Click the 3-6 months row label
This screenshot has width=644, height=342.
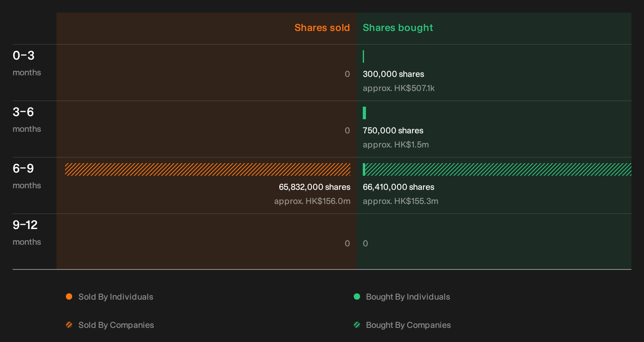tap(27, 120)
